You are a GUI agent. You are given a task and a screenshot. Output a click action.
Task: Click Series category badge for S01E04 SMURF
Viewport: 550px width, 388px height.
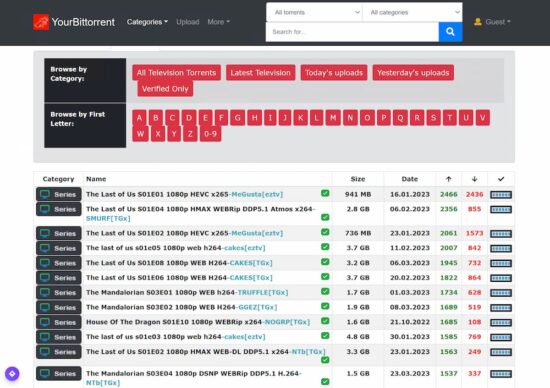tap(59, 209)
